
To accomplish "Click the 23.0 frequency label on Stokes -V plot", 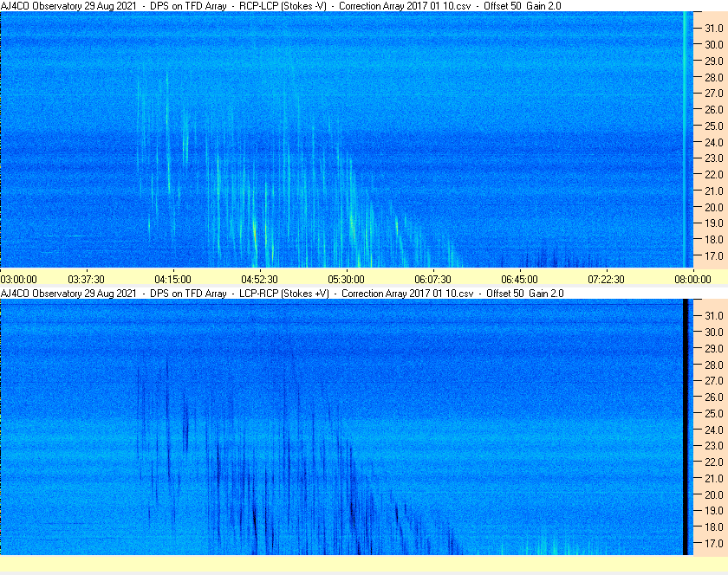I will [x=714, y=158].
